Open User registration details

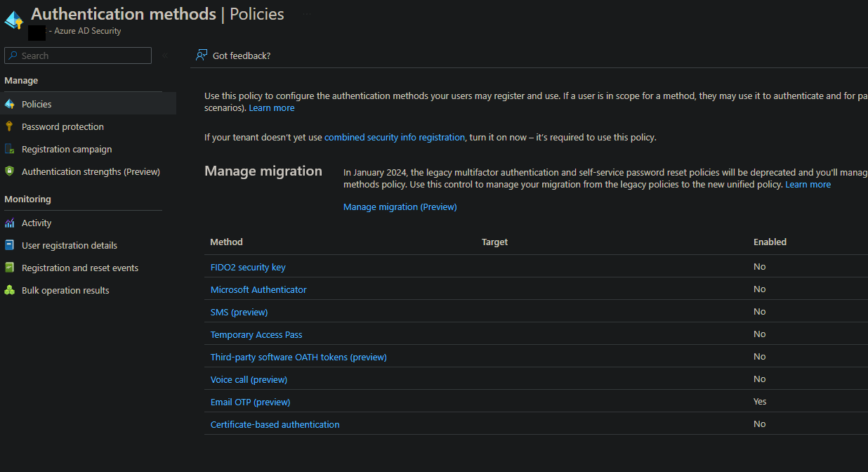[x=70, y=245]
